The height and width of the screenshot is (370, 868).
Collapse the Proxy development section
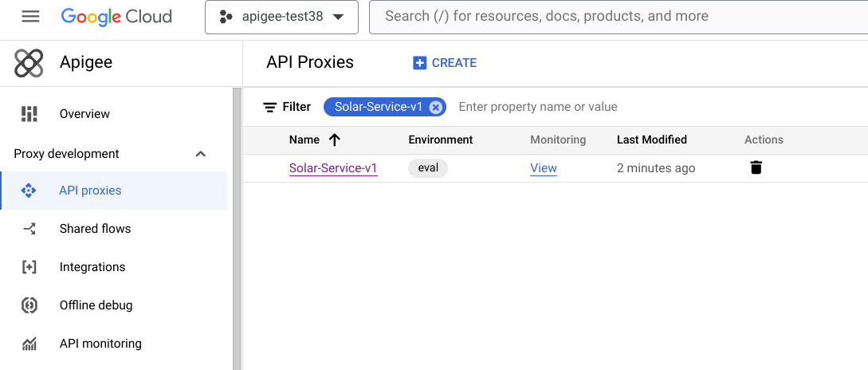click(201, 154)
